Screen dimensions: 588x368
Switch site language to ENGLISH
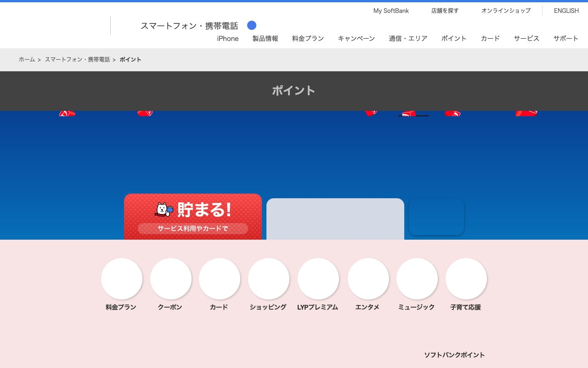tap(566, 11)
